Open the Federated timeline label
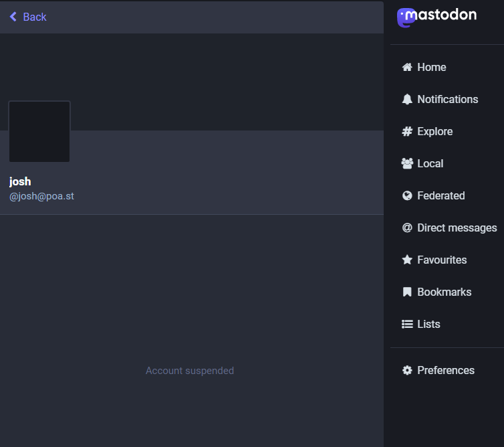Image resolution: width=504 pixels, height=447 pixels. point(440,195)
